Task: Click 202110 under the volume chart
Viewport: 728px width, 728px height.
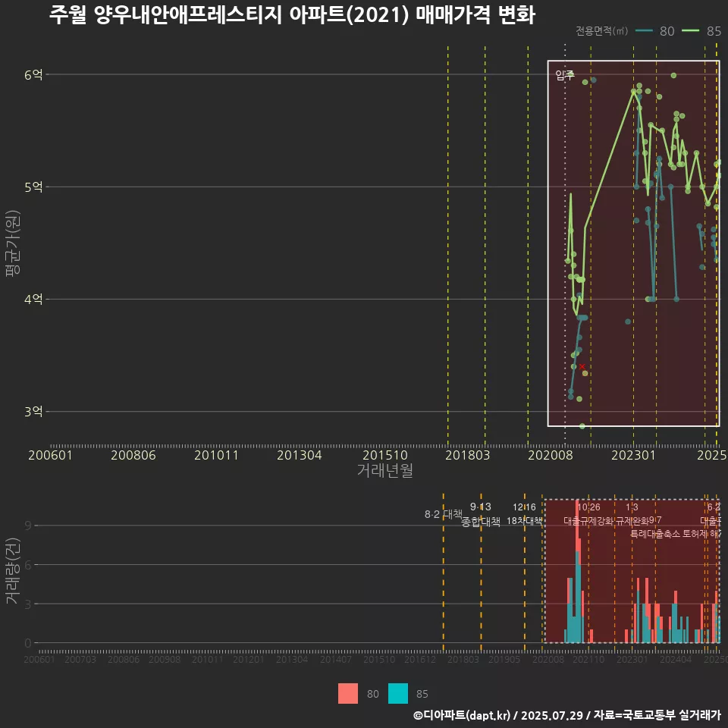Action: pos(588,659)
